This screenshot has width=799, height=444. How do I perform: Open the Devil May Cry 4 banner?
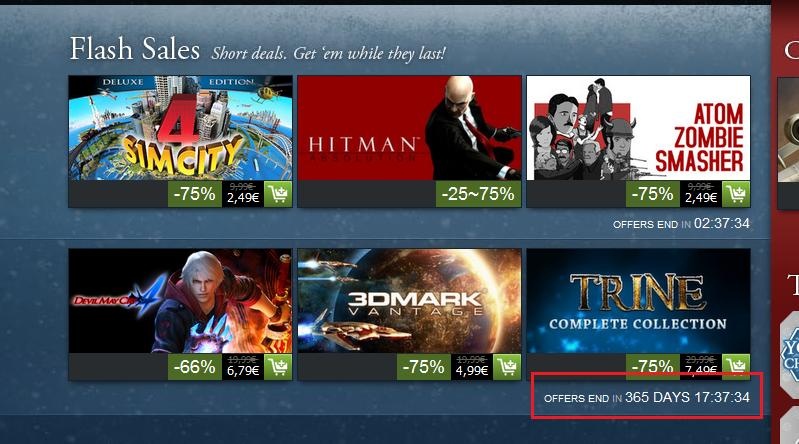pyautogui.click(x=180, y=301)
